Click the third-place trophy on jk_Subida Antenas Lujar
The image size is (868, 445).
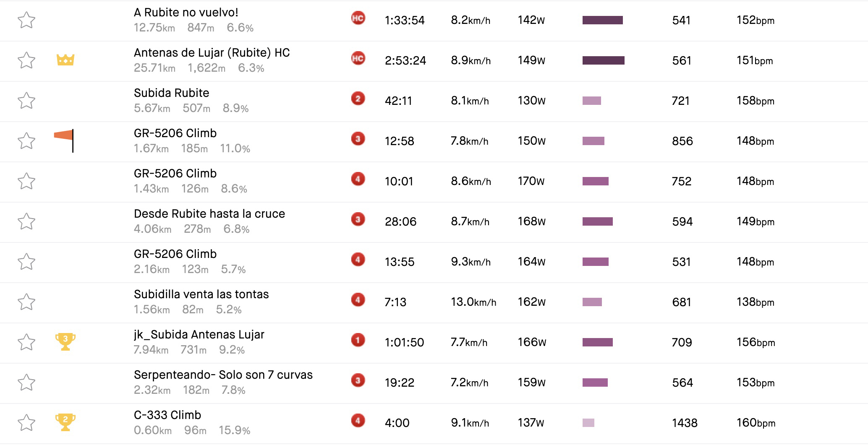[x=65, y=341]
